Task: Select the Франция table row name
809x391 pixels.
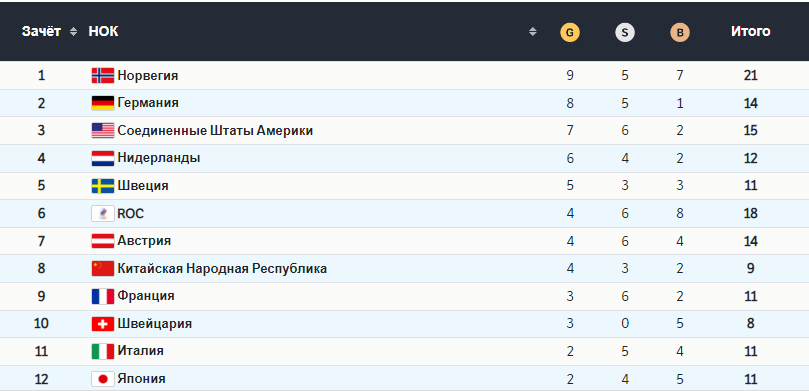Action: pos(146,296)
